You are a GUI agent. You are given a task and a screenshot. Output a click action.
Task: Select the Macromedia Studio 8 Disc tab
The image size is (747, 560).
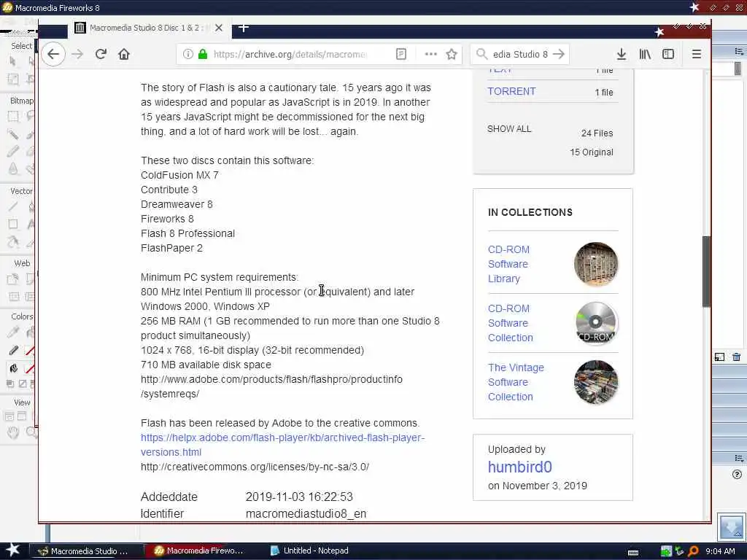click(149, 28)
